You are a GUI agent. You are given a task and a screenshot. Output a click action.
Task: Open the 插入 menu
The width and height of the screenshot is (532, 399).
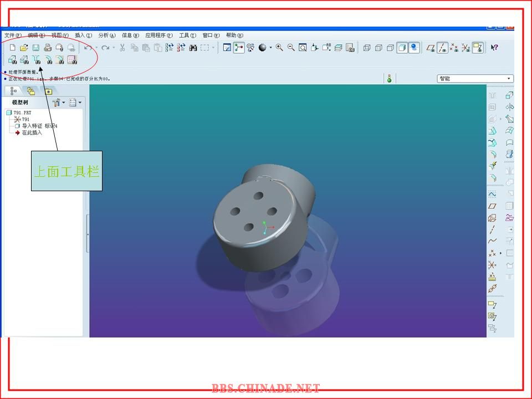pyautogui.click(x=84, y=35)
